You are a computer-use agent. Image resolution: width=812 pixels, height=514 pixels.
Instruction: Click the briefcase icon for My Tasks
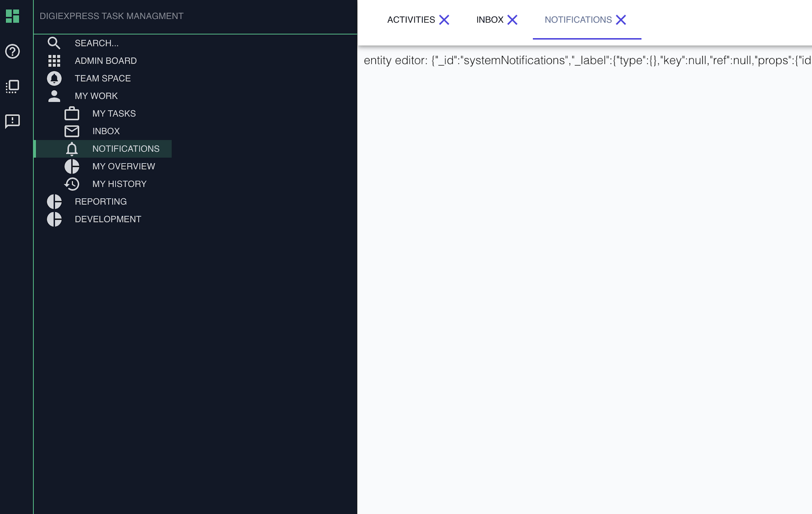(72, 114)
